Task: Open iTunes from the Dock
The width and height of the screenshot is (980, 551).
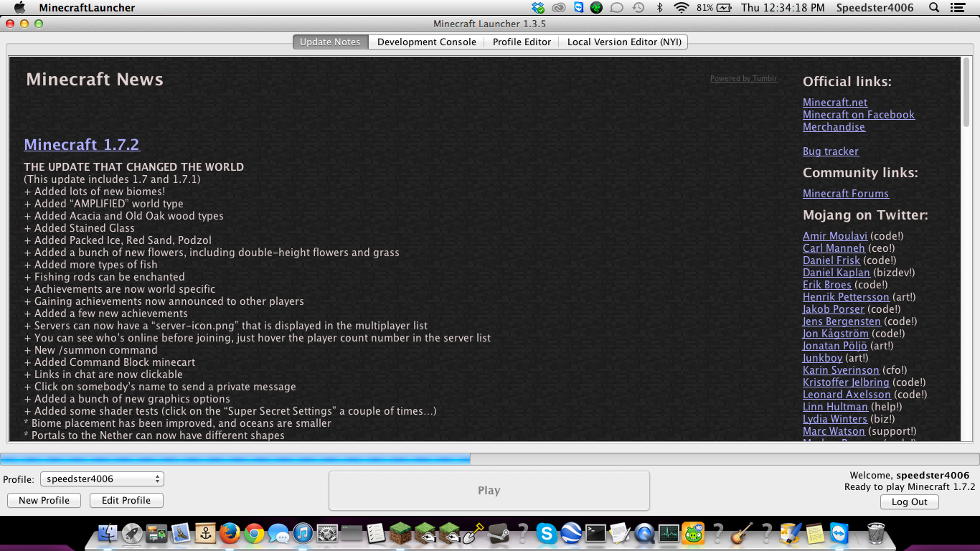Action: (x=303, y=533)
